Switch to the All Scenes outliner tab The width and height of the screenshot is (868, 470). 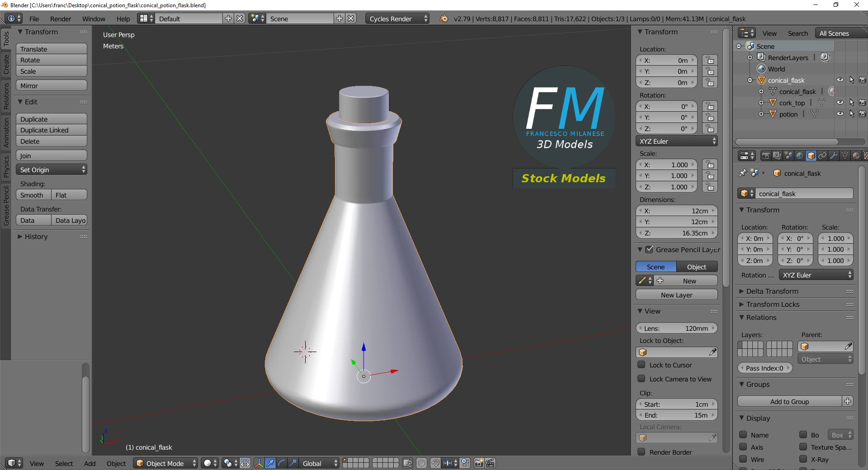click(834, 33)
